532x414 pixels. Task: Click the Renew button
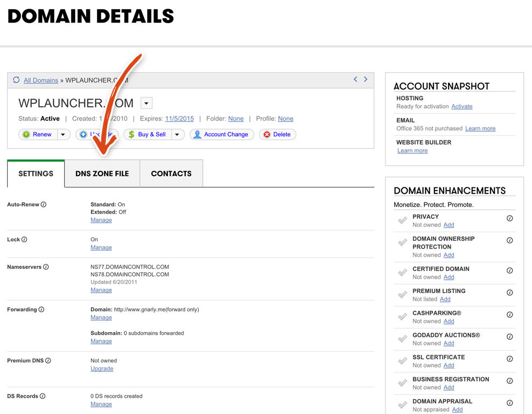click(38, 135)
